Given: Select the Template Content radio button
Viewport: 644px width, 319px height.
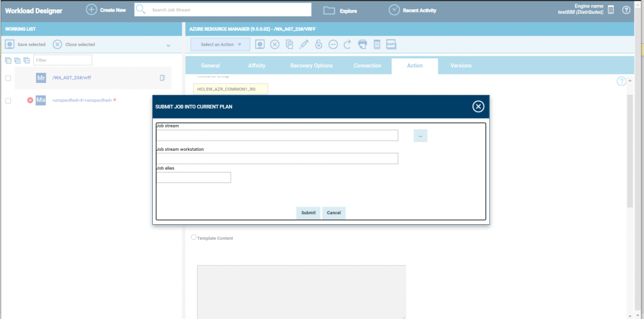Looking at the screenshot, I should (194, 237).
